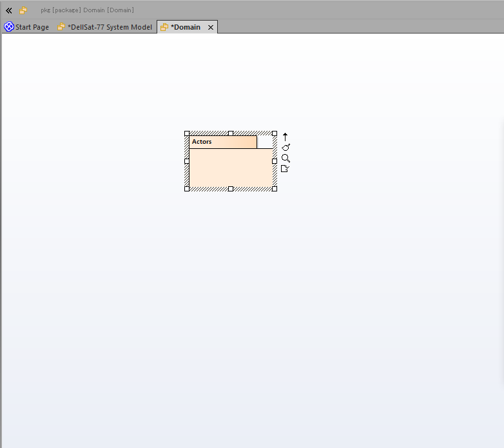This screenshot has height=448, width=504.
Task: Close the Domain tab
Action: pos(211,27)
